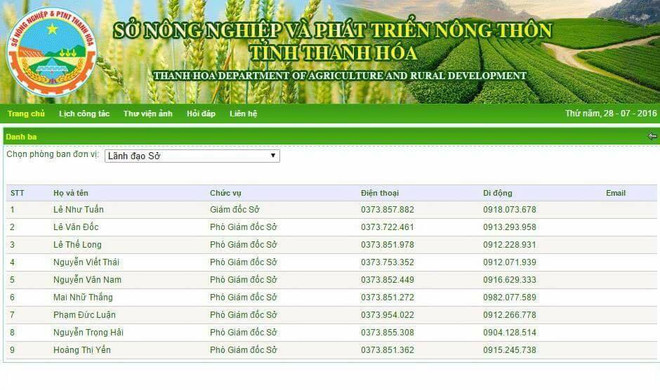Select the name Hoàng Thị Yến
The width and height of the screenshot is (660, 390).
coord(82,350)
